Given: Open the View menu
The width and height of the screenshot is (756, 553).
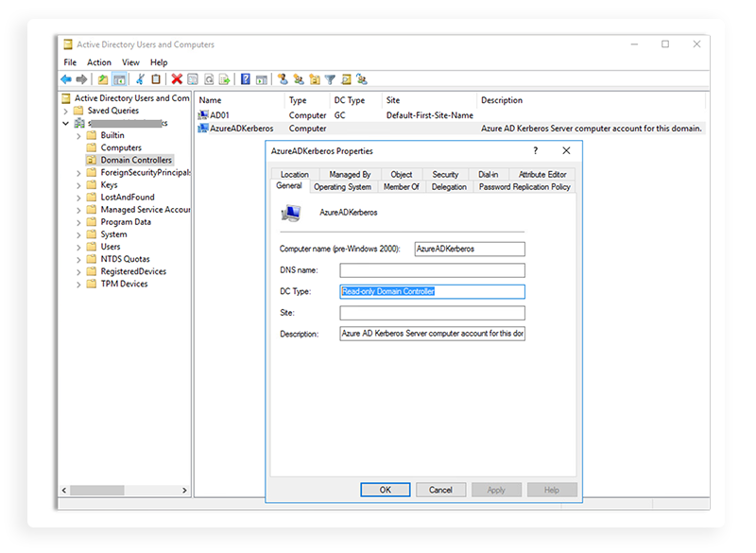Looking at the screenshot, I should [130, 62].
